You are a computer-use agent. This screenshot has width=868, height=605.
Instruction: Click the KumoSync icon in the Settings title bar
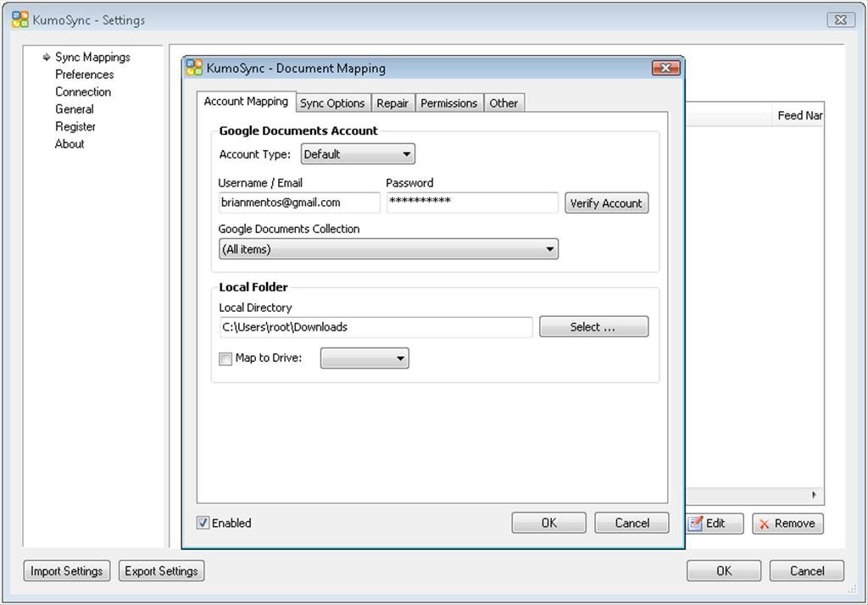pyautogui.click(x=20, y=19)
